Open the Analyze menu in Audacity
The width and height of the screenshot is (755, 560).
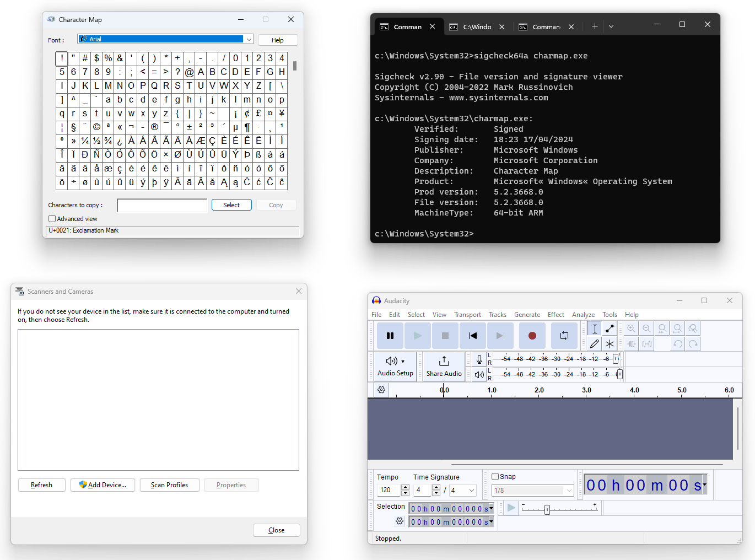point(583,315)
